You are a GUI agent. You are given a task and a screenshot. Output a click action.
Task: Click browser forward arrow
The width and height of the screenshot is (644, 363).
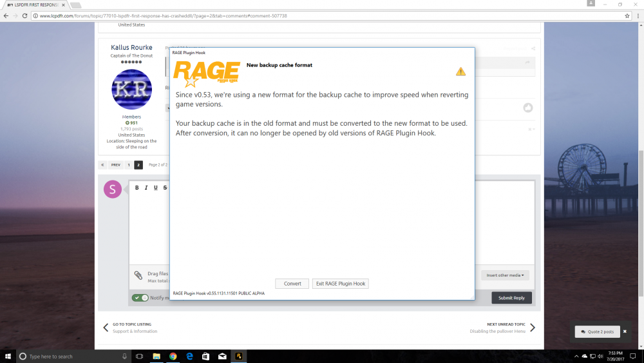(15, 15)
